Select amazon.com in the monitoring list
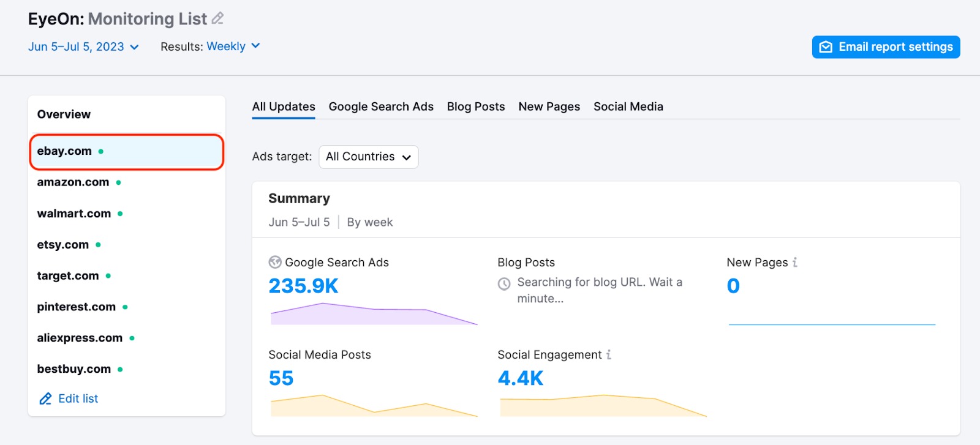This screenshot has height=445, width=980. point(73,182)
